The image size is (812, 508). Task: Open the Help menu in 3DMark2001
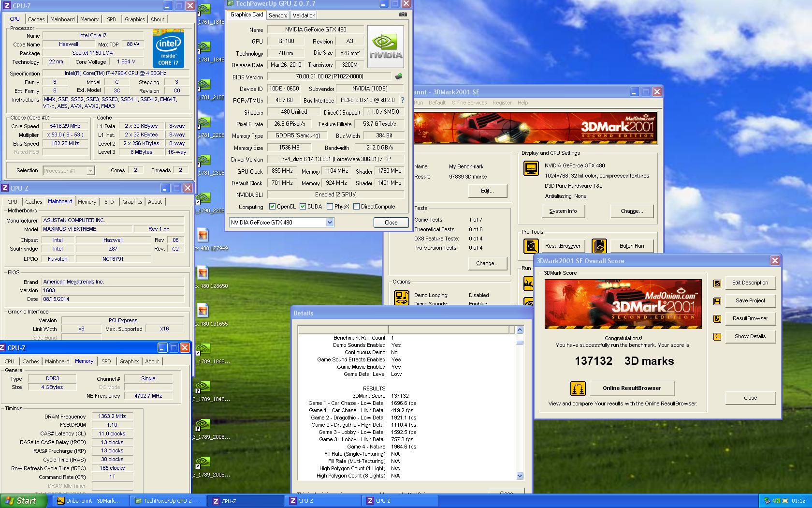coord(522,103)
